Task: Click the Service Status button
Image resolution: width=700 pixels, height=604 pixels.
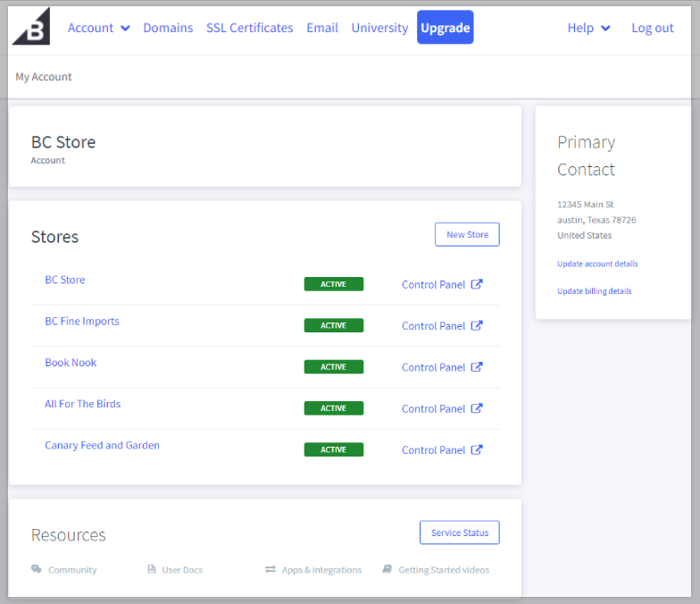Action: [459, 533]
